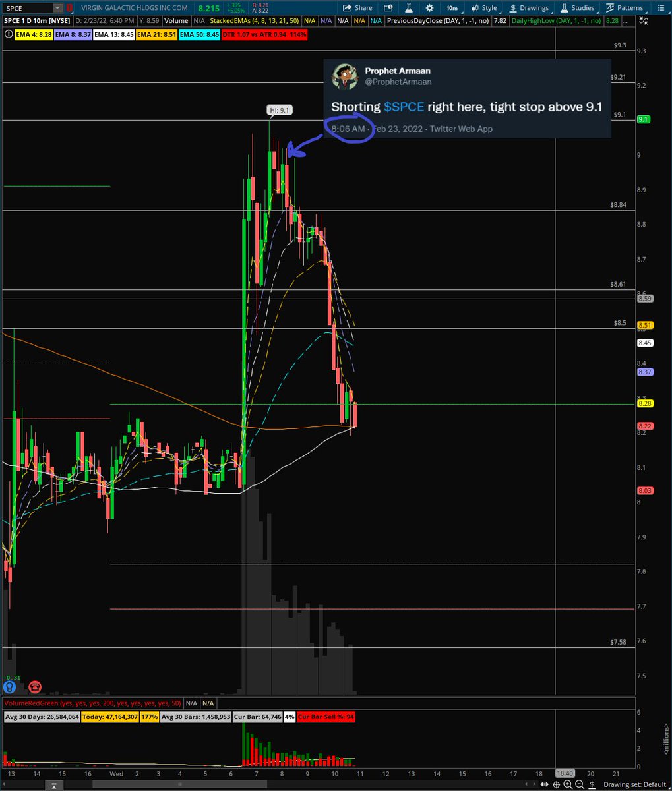Viewport: 672px width, 791px height.
Task: Open the Patterns menu
Action: [624, 8]
